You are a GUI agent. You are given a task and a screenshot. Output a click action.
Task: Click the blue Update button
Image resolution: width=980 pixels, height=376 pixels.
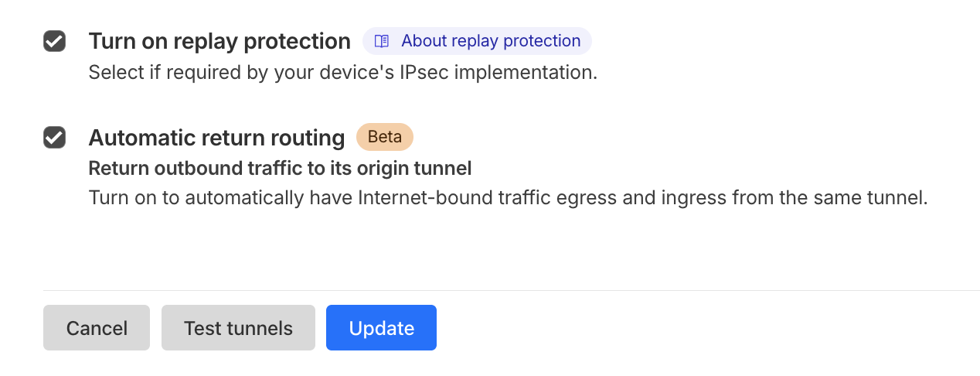pyautogui.click(x=381, y=328)
